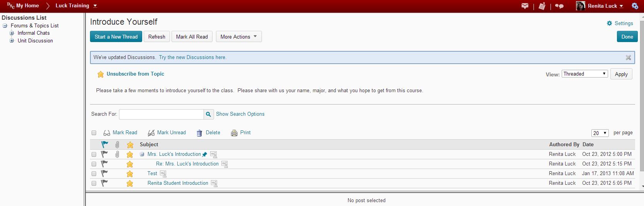Click the star beside Unsubscribe from Topic
This screenshot has height=206, width=644.
(x=101, y=74)
